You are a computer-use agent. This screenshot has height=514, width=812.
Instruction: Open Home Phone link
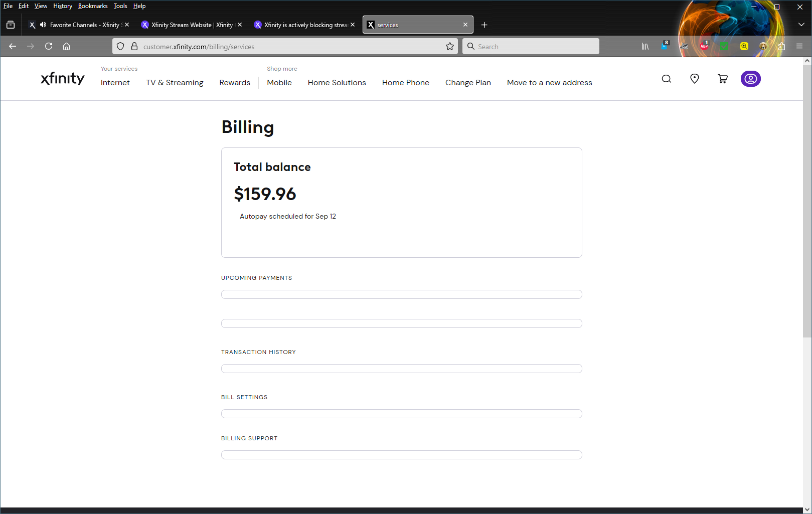point(406,83)
